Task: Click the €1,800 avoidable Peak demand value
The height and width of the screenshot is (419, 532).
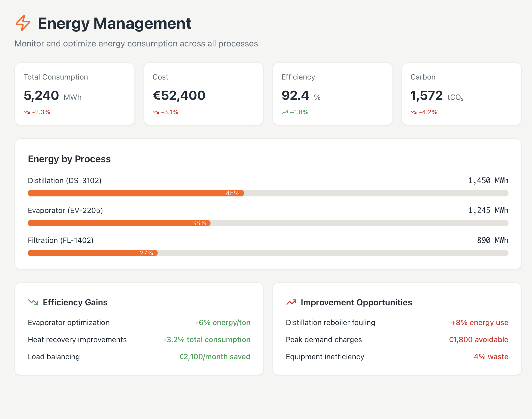Action: pos(478,339)
